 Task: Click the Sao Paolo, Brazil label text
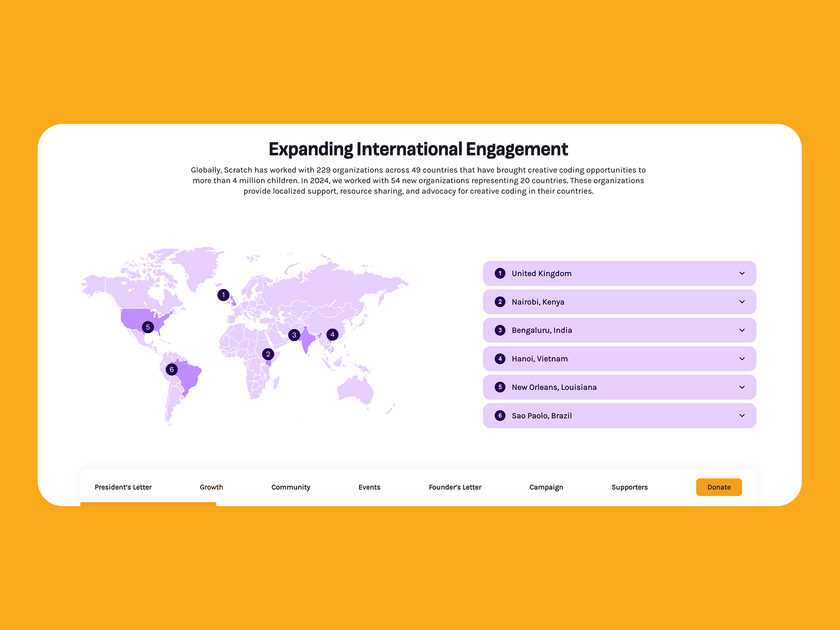542,416
